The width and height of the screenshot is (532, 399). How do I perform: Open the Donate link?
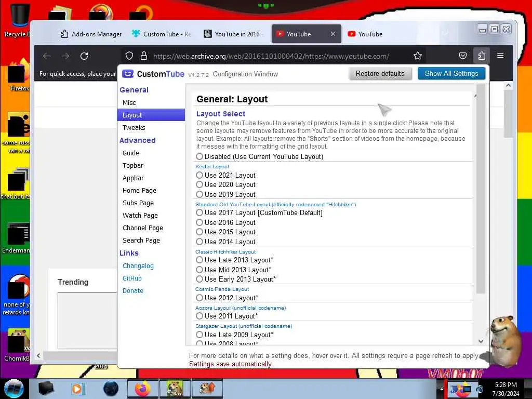point(132,291)
